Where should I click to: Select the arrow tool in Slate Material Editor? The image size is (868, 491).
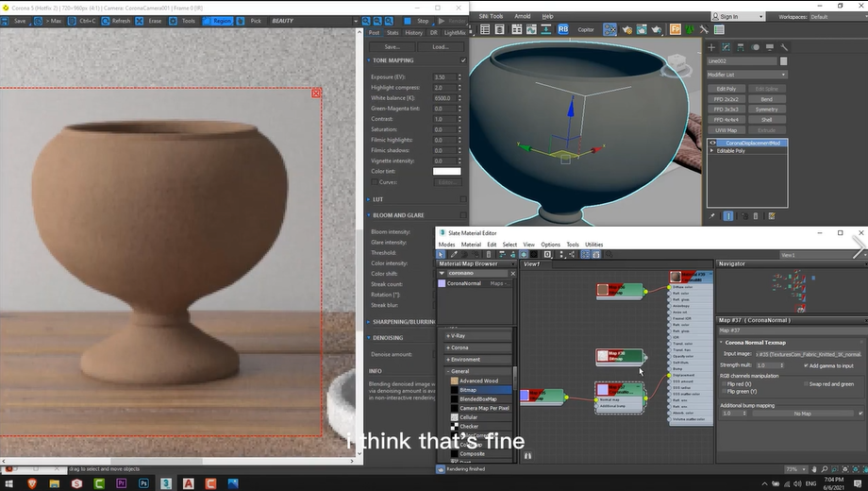point(441,254)
